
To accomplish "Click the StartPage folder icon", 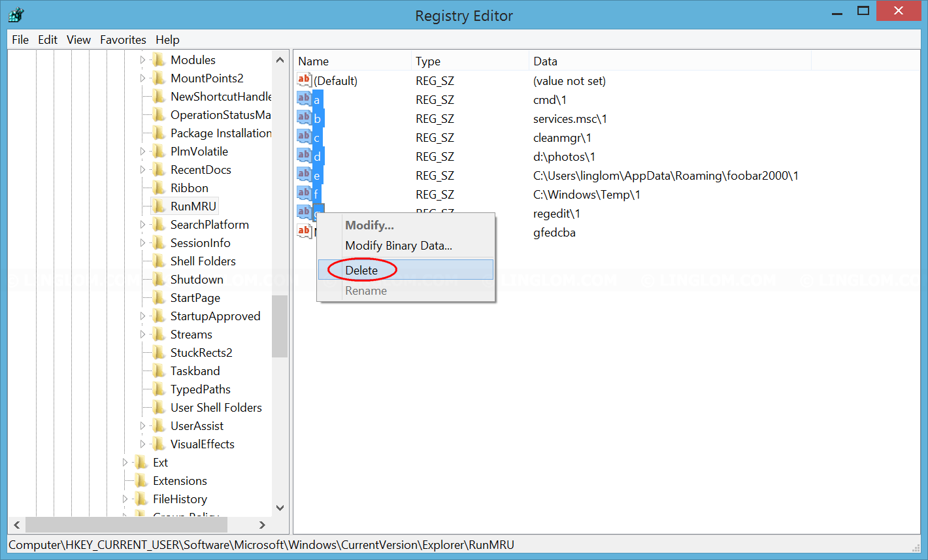I will tap(159, 297).
